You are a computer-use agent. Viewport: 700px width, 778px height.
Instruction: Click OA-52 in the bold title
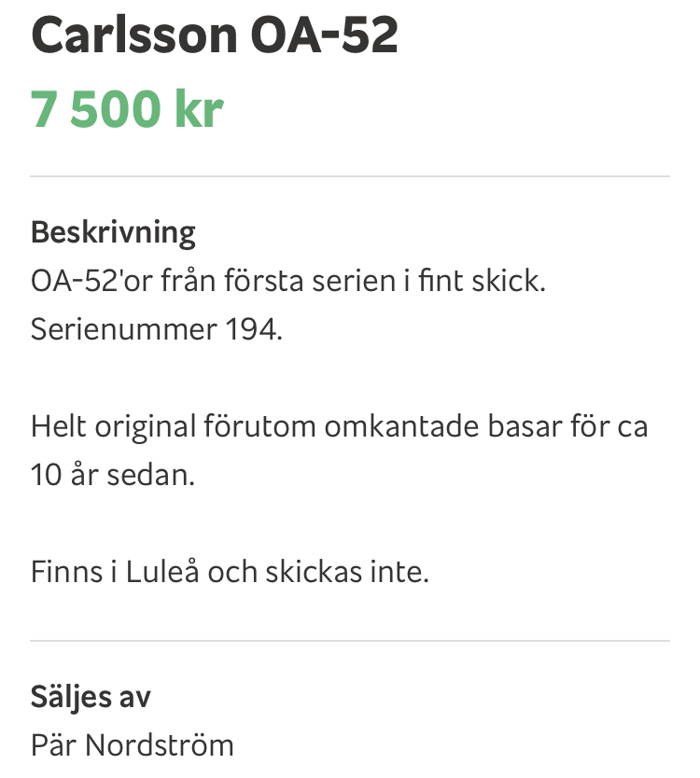325,35
